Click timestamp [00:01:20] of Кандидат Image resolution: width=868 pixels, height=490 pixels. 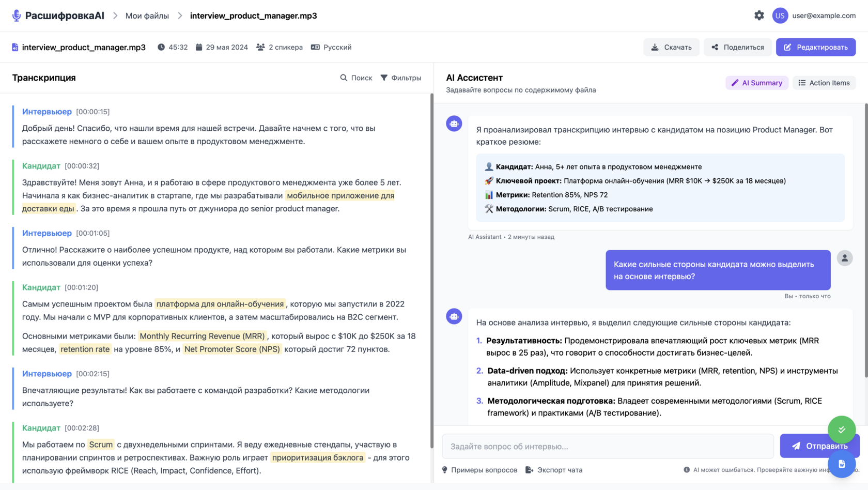click(x=82, y=287)
